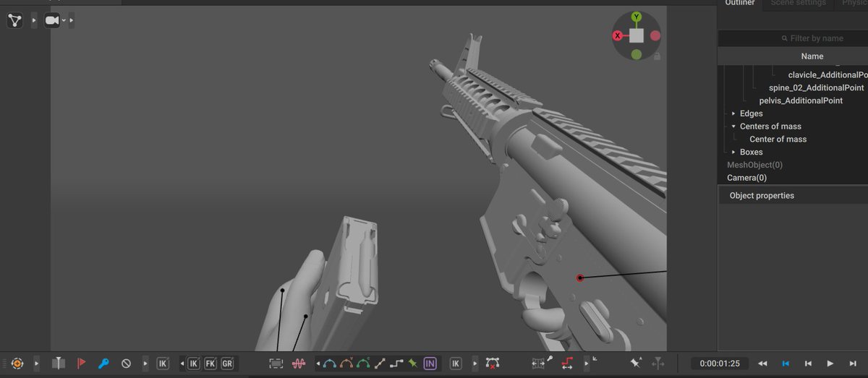
Task: Click the red flag icon
Action: pos(82,364)
